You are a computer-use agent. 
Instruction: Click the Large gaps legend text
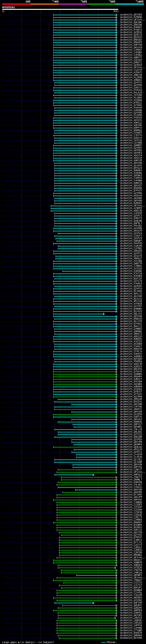pos(28,642)
